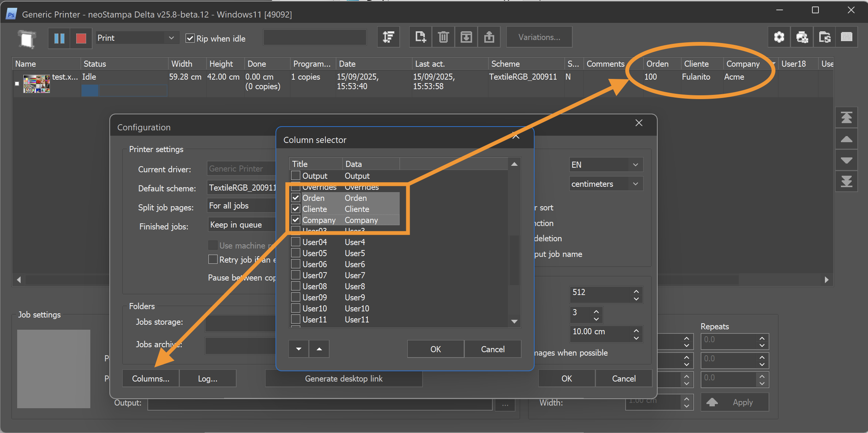The image size is (868, 433).
Task: Click the printer settings icon in toolbar
Action: click(x=802, y=37)
